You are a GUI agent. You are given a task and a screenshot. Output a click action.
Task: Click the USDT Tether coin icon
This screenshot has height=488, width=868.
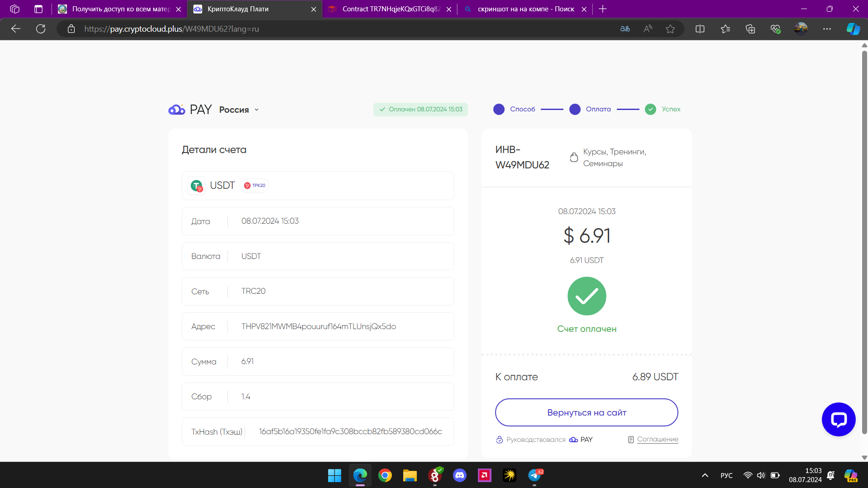tap(196, 186)
